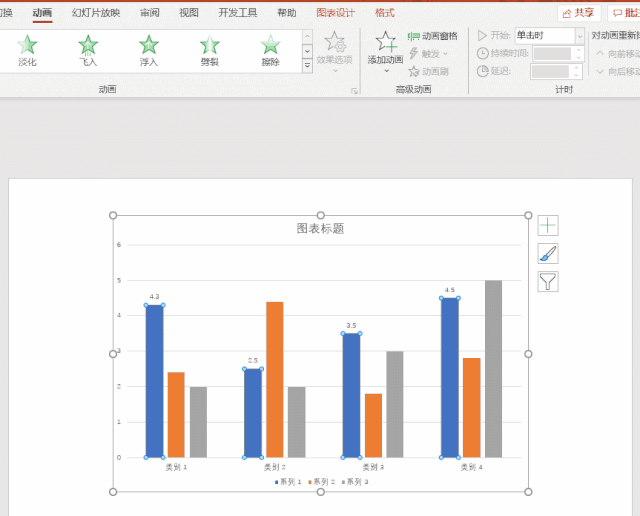The height and width of the screenshot is (516, 640).
Task: Expand the full animation gallery
Action: [x=307, y=65]
